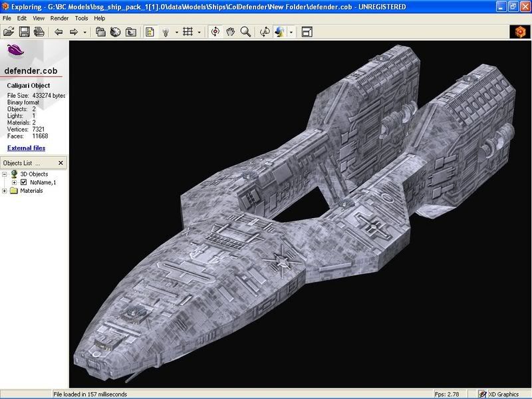The height and width of the screenshot is (399, 532).
Task: Click the stacked folders browse icon
Action: (100, 32)
